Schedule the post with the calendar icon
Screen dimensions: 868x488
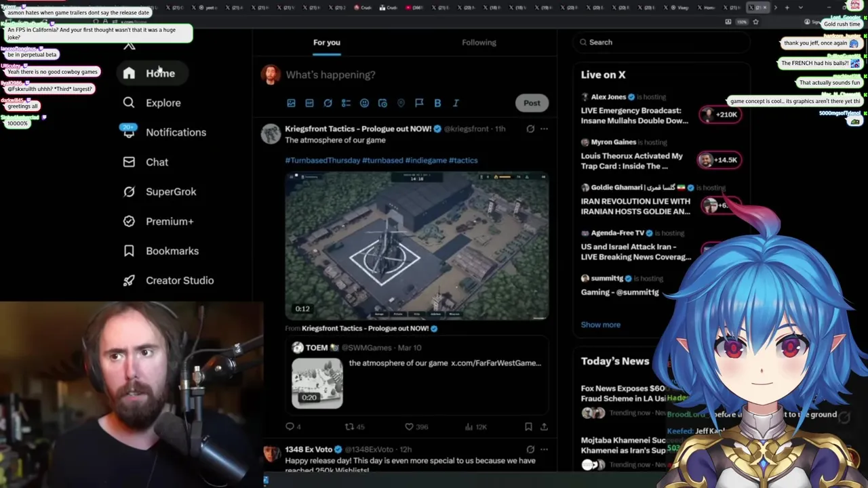382,103
